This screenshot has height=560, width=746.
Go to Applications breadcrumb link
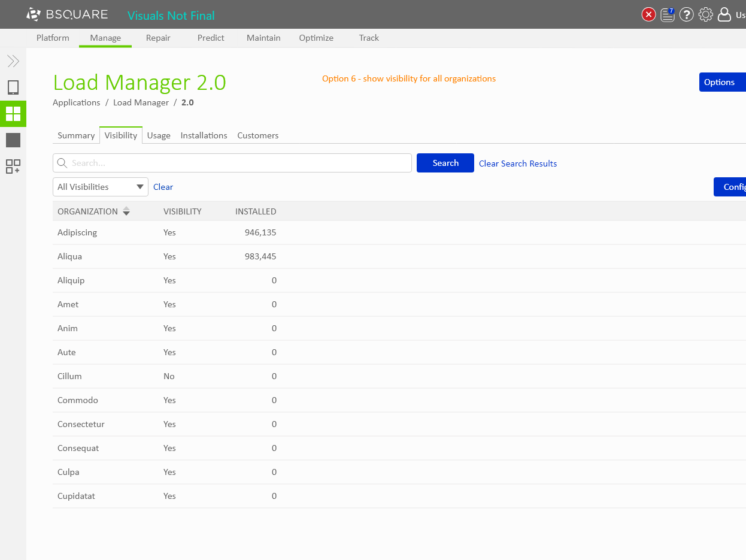pyautogui.click(x=77, y=102)
